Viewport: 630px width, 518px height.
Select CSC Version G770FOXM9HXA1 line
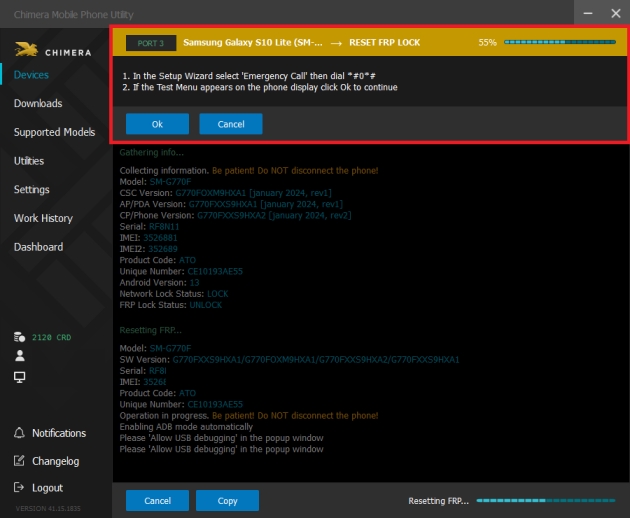tap(225, 193)
